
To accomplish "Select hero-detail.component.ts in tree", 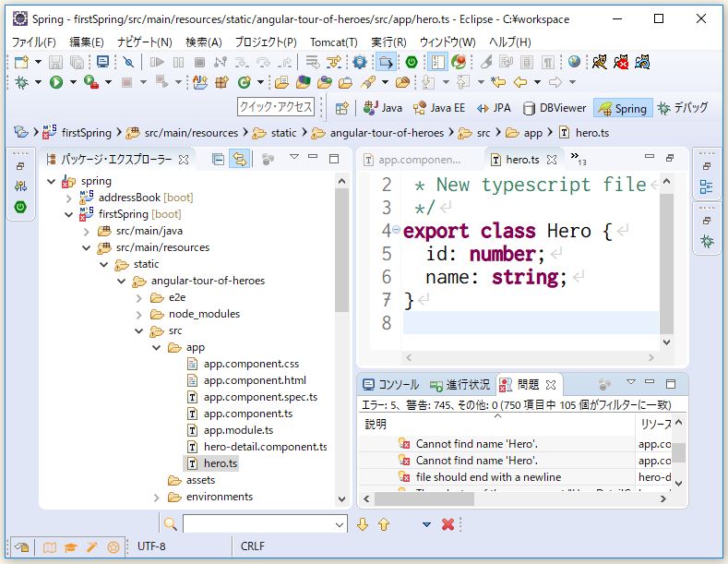I will tap(265, 447).
